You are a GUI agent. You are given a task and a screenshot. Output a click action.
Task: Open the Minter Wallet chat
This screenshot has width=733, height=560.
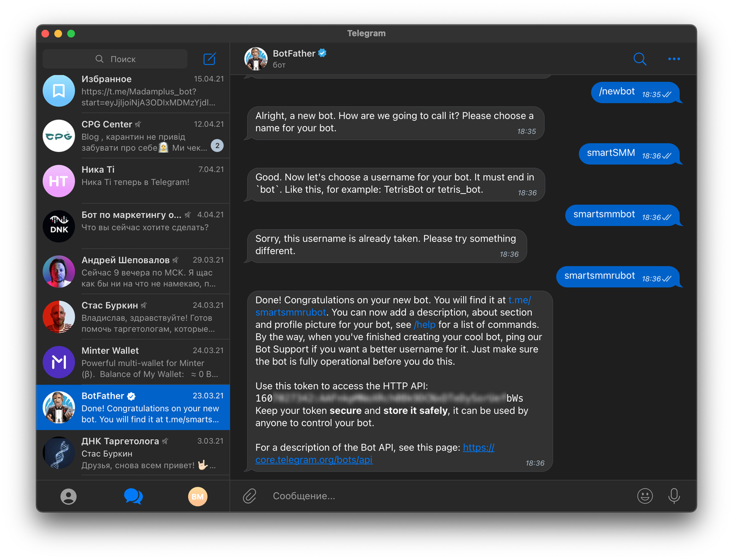(x=133, y=362)
